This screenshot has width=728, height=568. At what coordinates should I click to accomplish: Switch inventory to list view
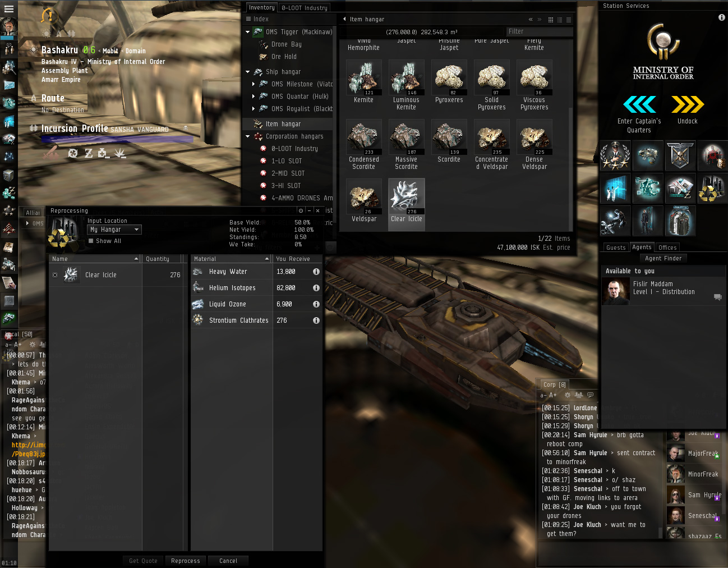(569, 20)
